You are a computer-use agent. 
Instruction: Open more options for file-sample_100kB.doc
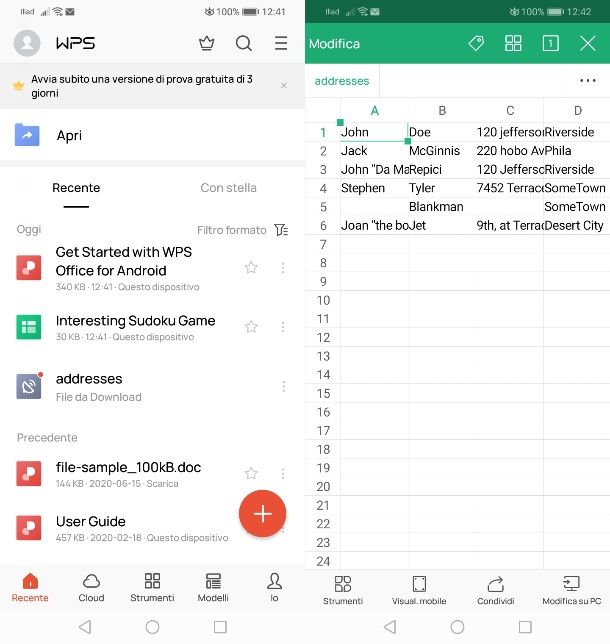tap(283, 474)
